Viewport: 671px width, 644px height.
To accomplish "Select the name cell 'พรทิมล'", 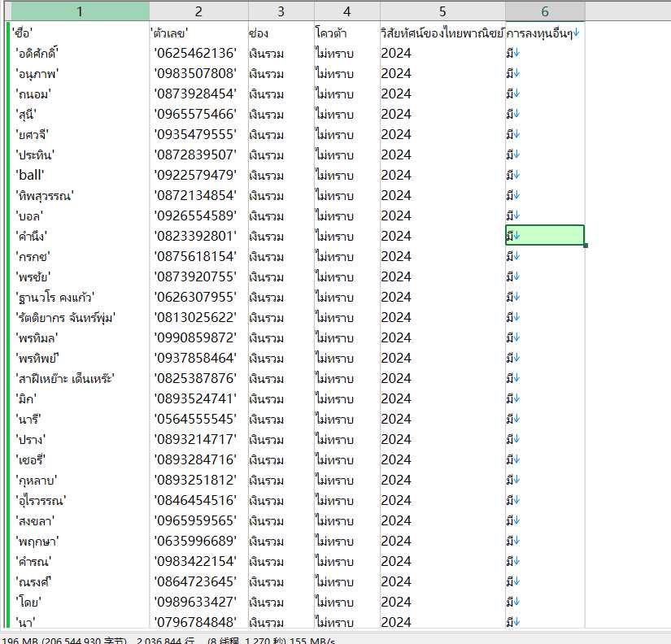I will click(x=80, y=338).
